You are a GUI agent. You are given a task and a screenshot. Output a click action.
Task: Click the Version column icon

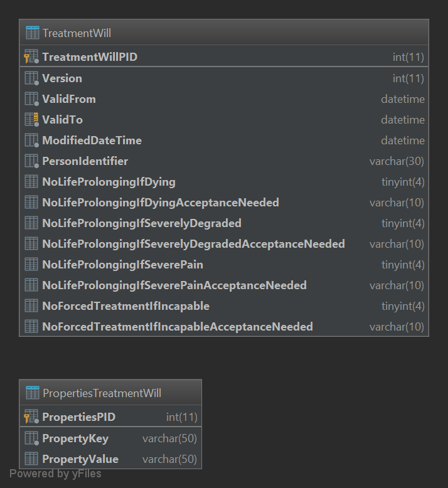click(x=31, y=78)
